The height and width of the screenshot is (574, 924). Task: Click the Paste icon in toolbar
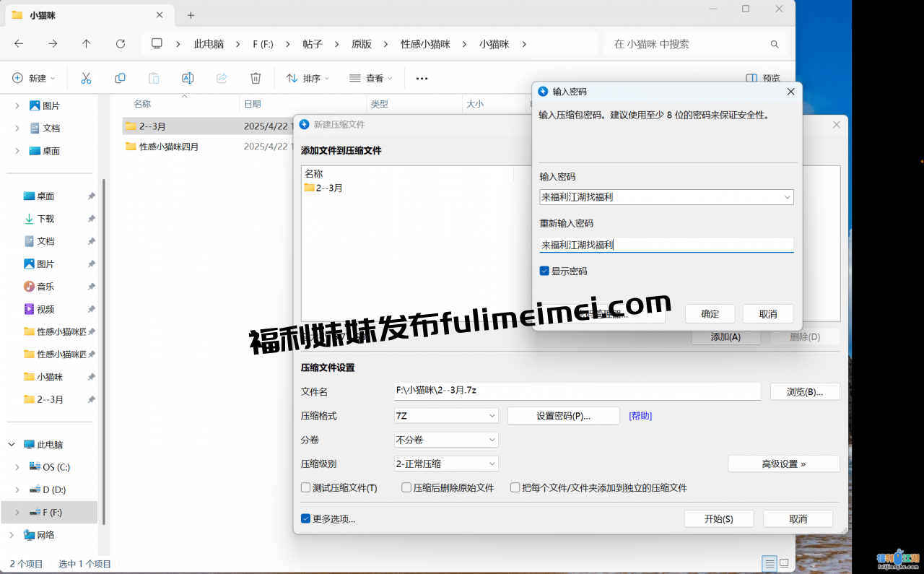(154, 78)
